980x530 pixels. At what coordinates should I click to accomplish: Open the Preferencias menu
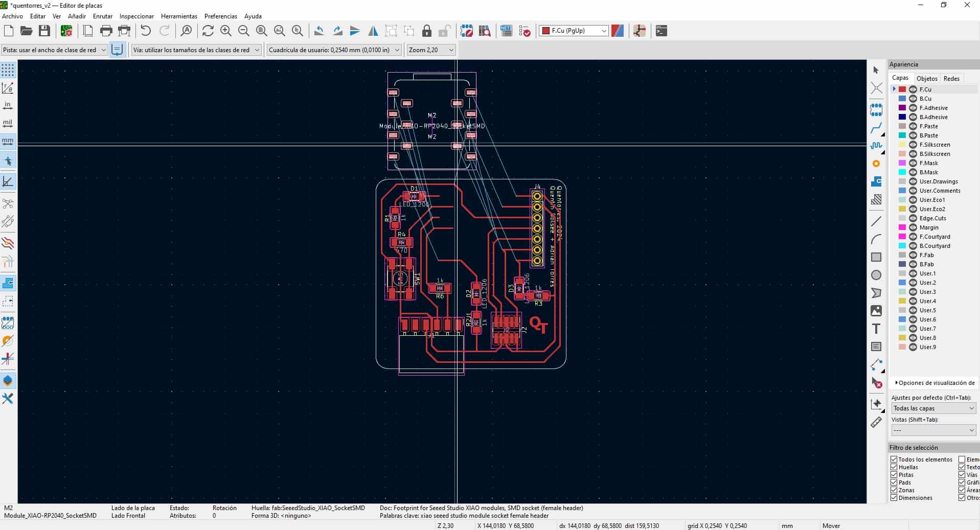point(221,16)
